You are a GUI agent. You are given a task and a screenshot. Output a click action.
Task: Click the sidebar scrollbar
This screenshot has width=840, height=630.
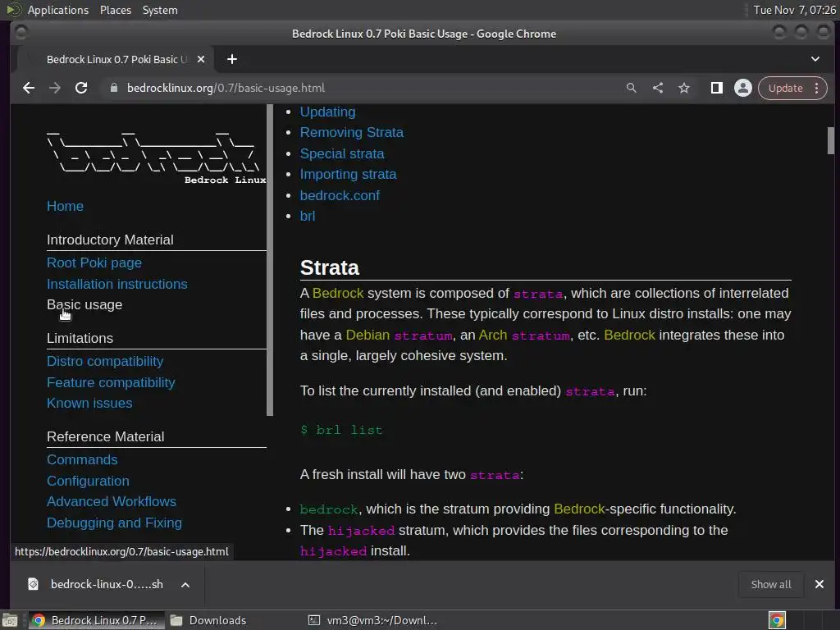pos(269,260)
